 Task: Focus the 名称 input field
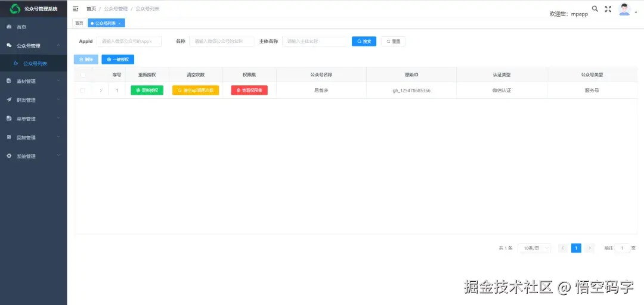222,41
